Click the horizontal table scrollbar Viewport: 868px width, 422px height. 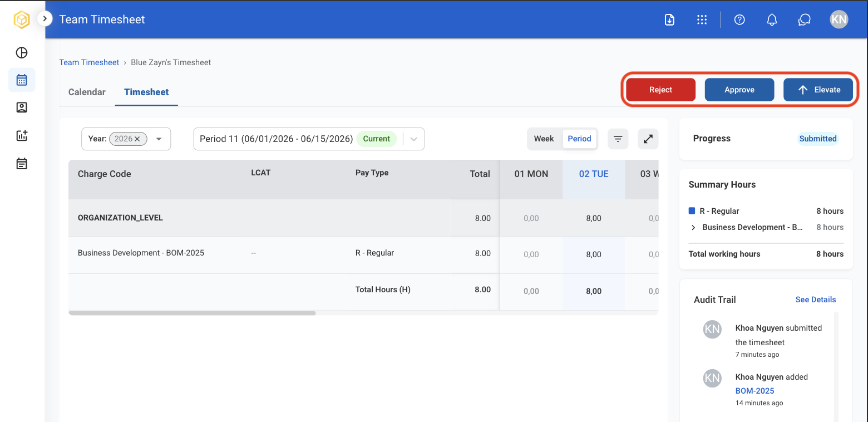tap(192, 313)
